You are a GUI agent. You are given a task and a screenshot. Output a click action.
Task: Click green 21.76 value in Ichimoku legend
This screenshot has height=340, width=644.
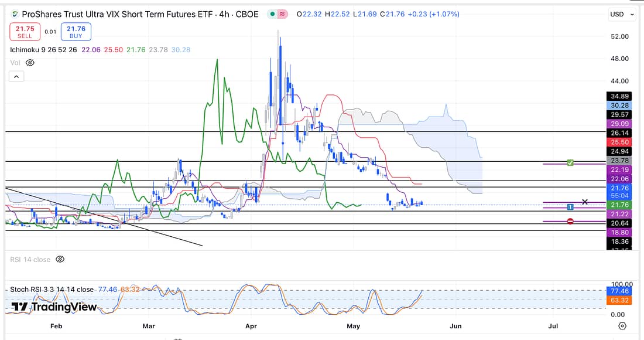pos(136,50)
